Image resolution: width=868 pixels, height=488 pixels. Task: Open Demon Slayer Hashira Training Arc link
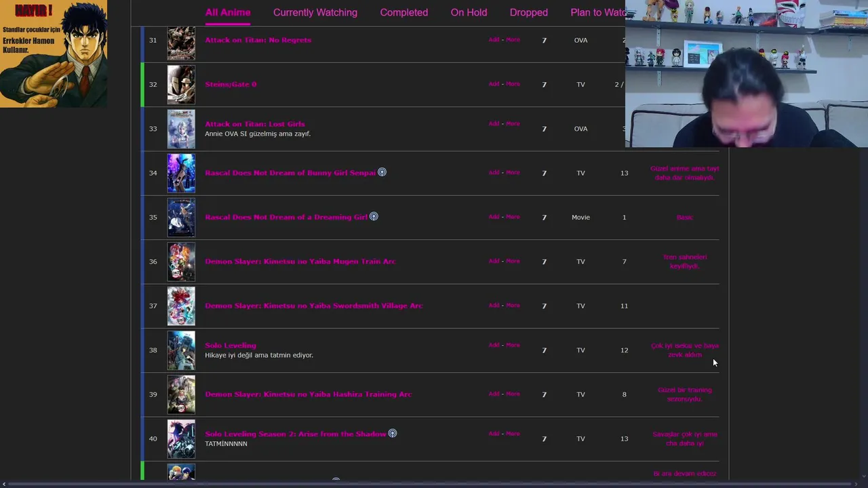(x=309, y=394)
